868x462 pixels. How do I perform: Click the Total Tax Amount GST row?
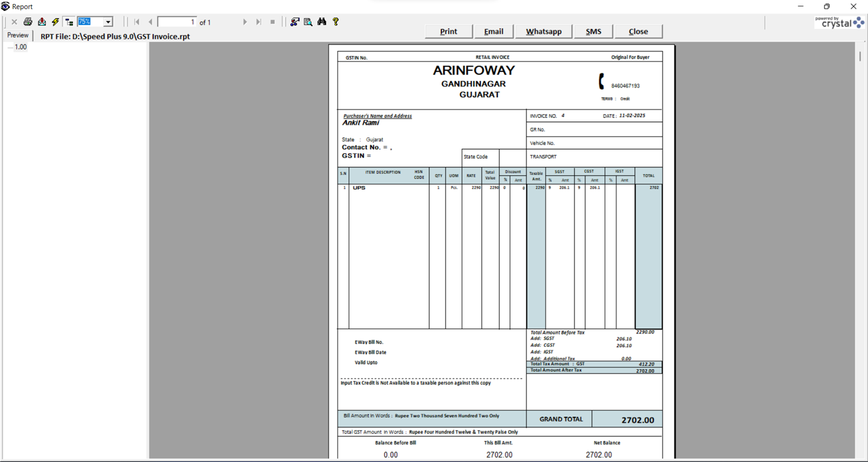click(594, 364)
